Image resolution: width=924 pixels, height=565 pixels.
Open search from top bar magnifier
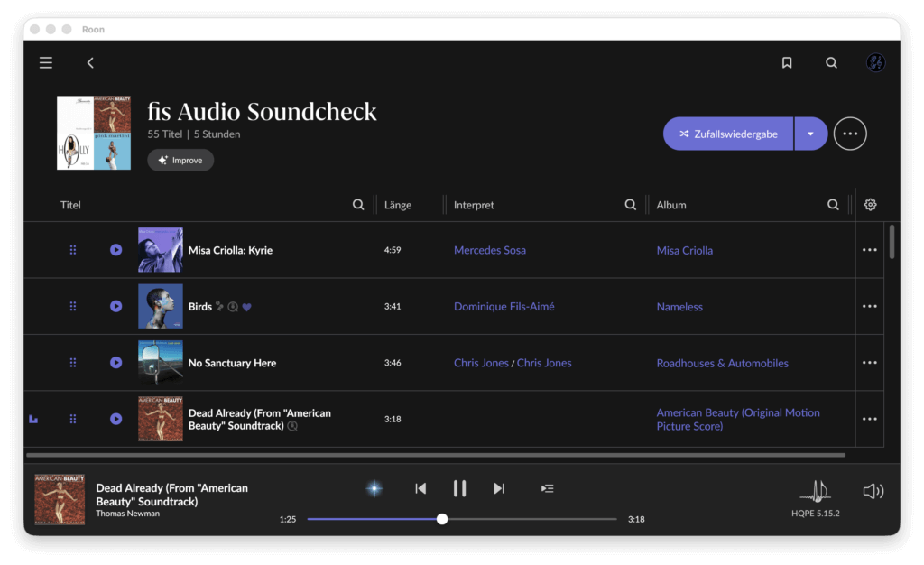[x=831, y=63]
